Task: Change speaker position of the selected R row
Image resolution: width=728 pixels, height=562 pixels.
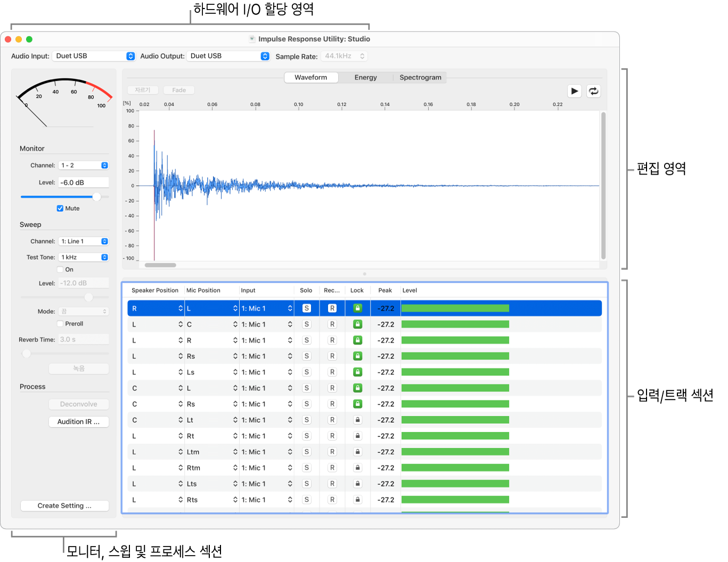Action: click(x=157, y=309)
